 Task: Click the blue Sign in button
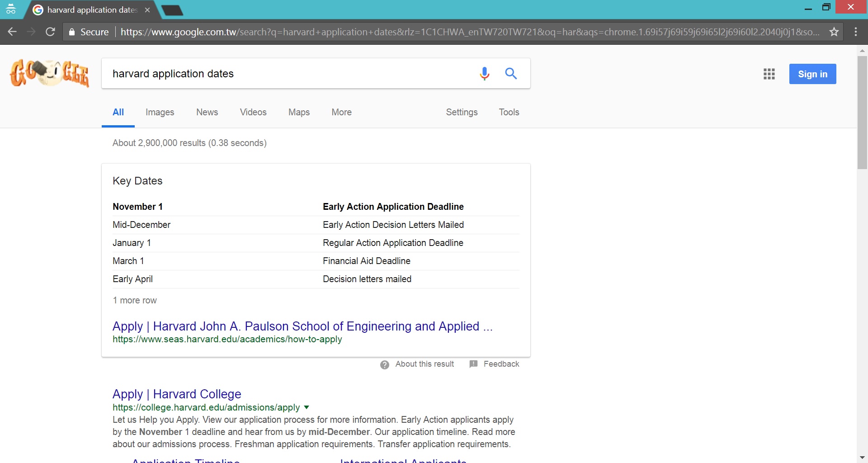click(x=812, y=74)
